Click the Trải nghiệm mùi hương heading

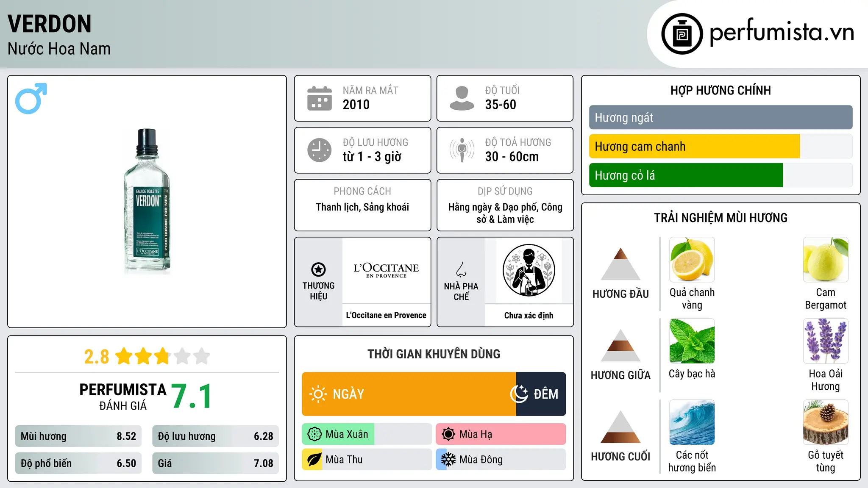coord(721,218)
